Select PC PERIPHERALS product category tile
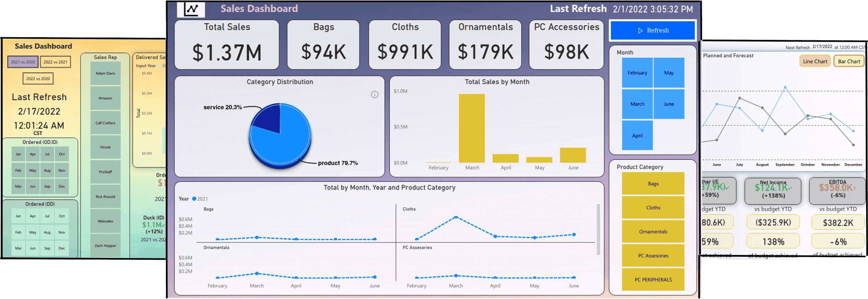 click(653, 280)
